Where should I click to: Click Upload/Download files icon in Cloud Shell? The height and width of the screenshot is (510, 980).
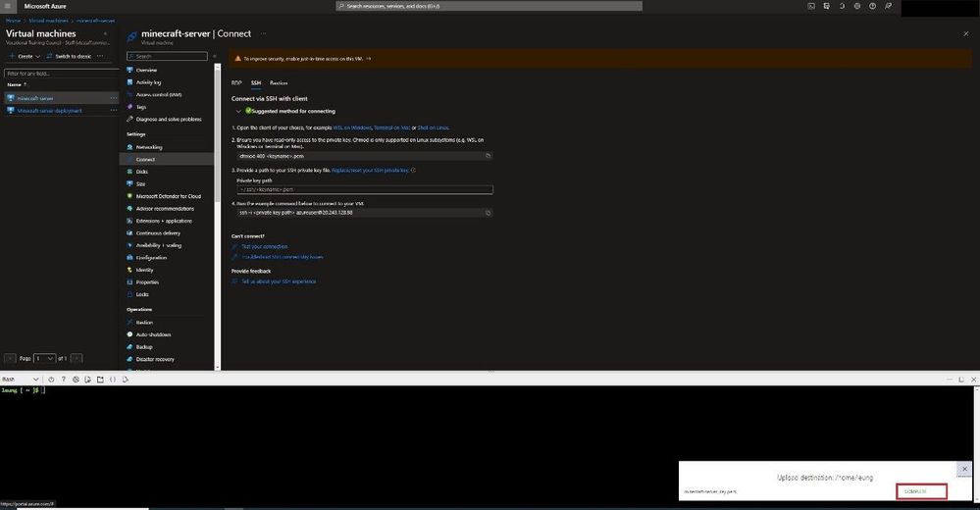click(87, 380)
